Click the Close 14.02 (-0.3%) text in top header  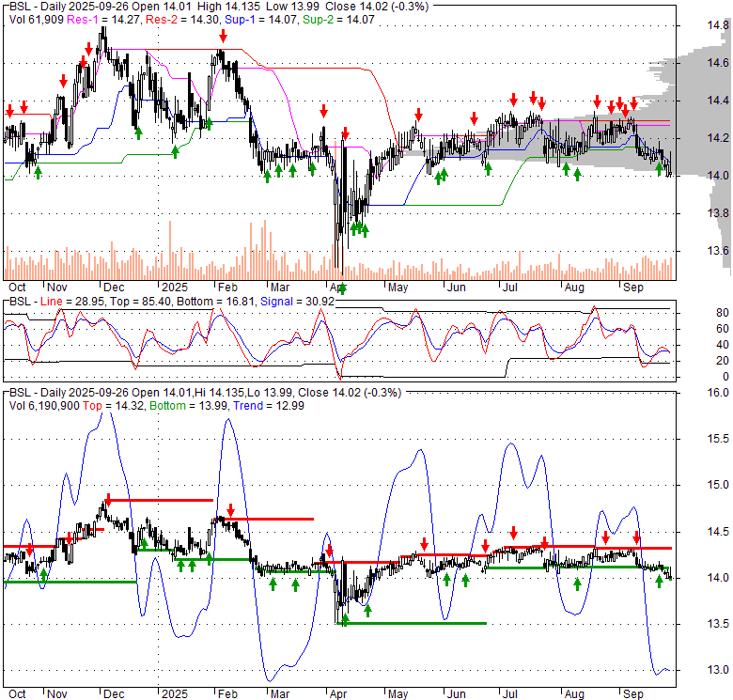[377, 6]
